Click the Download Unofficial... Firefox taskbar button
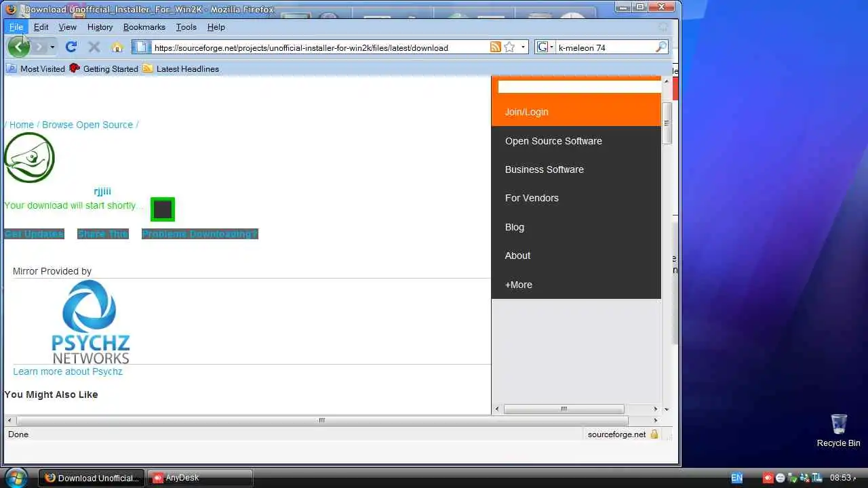 (x=92, y=478)
